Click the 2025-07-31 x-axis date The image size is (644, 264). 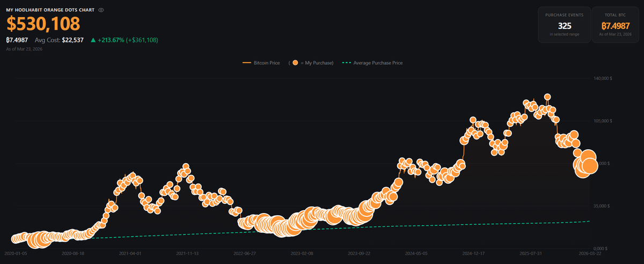coord(530,252)
